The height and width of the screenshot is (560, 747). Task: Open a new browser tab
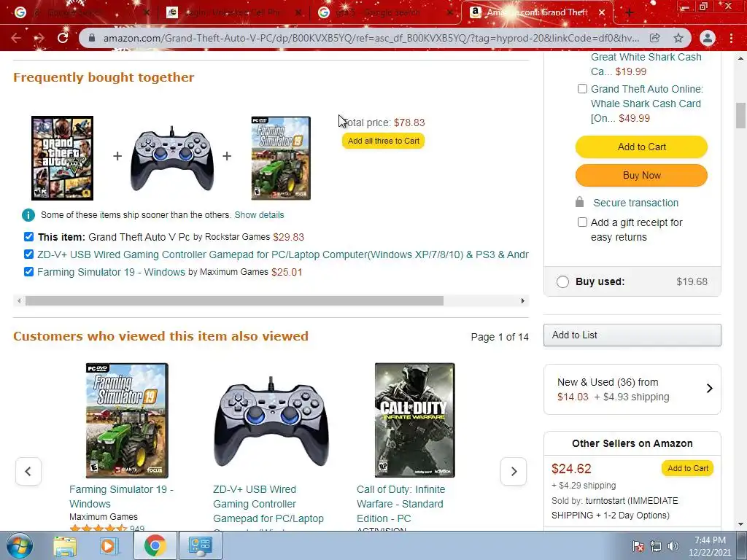coord(630,13)
